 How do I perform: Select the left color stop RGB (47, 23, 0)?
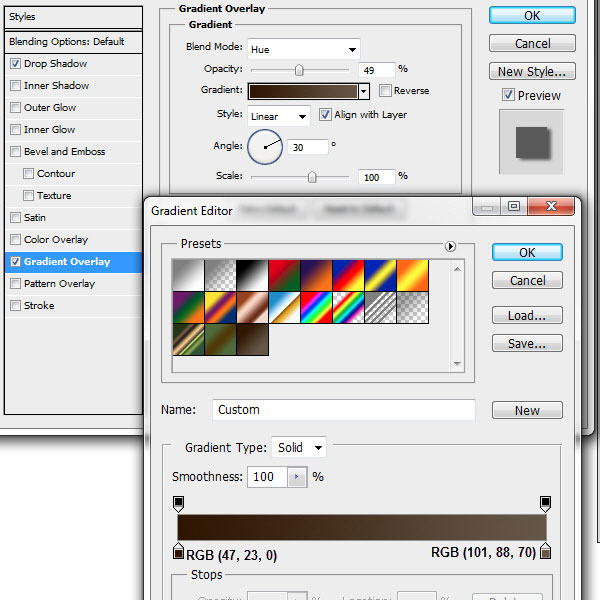[x=178, y=551]
